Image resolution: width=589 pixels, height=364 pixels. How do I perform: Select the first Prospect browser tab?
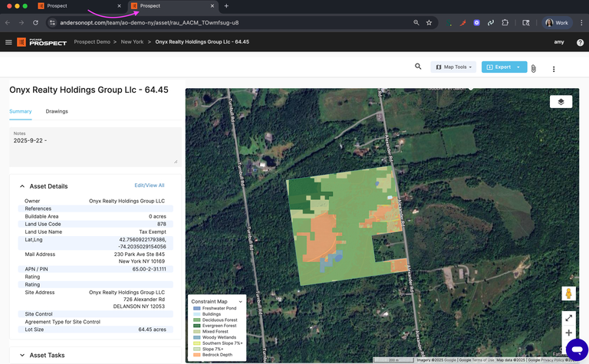pos(58,6)
